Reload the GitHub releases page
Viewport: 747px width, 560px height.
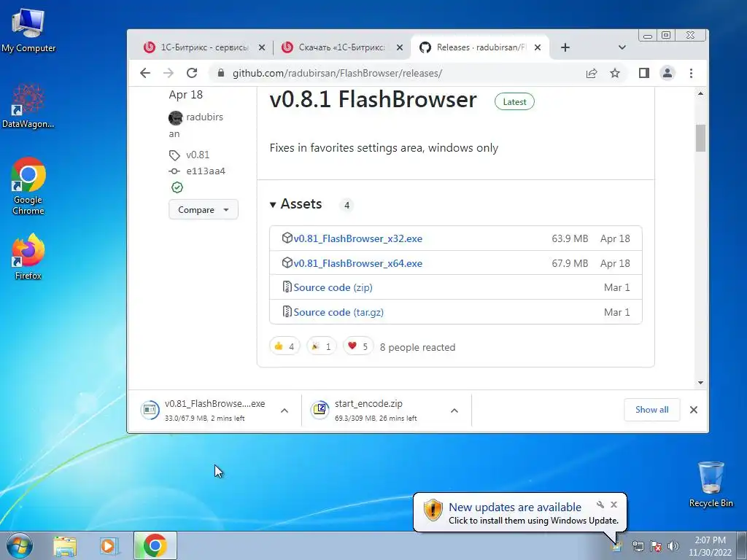192,73
